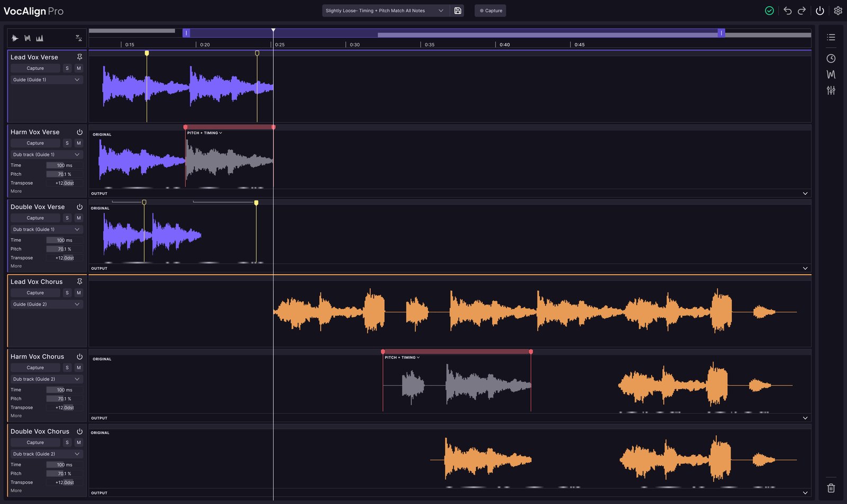The height and width of the screenshot is (504, 847).
Task: Expand the Double Vox Chorus output chevron
Action: 805,493
